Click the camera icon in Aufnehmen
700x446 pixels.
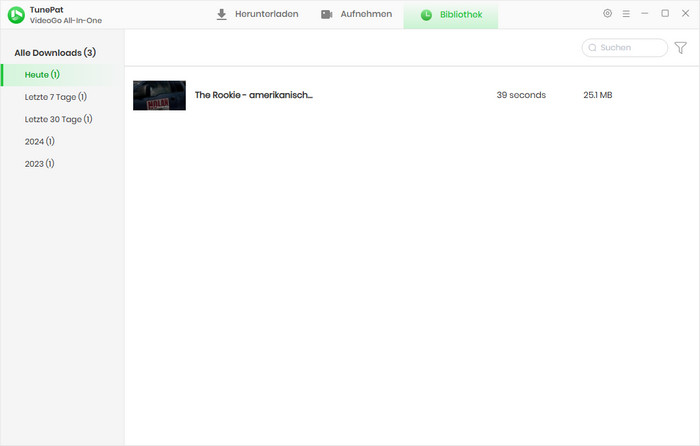click(327, 15)
